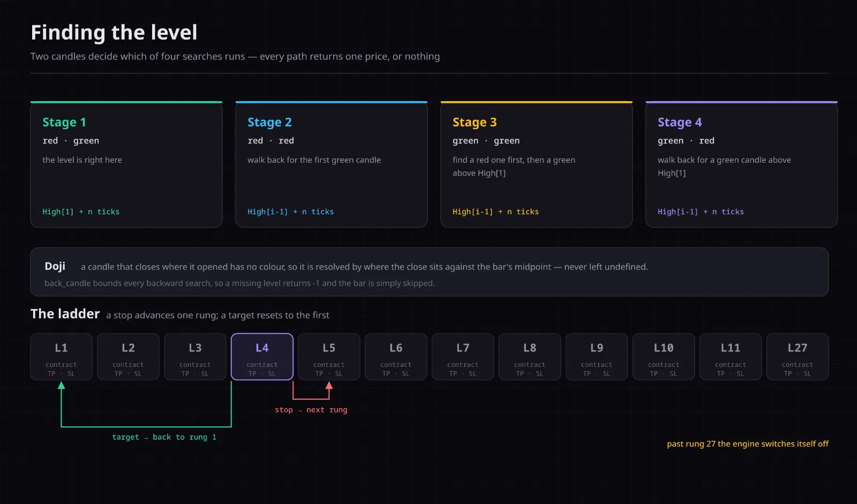
Task: Click ladder rung L9
Action: click(597, 357)
